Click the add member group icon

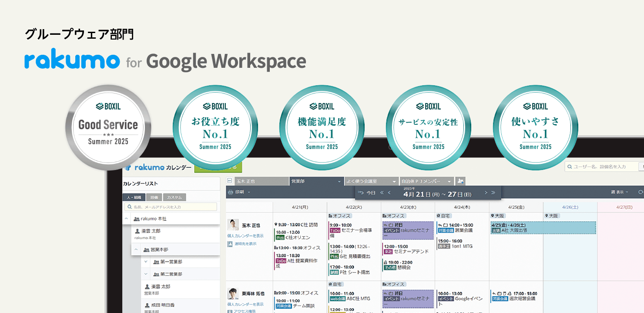pos(460,181)
